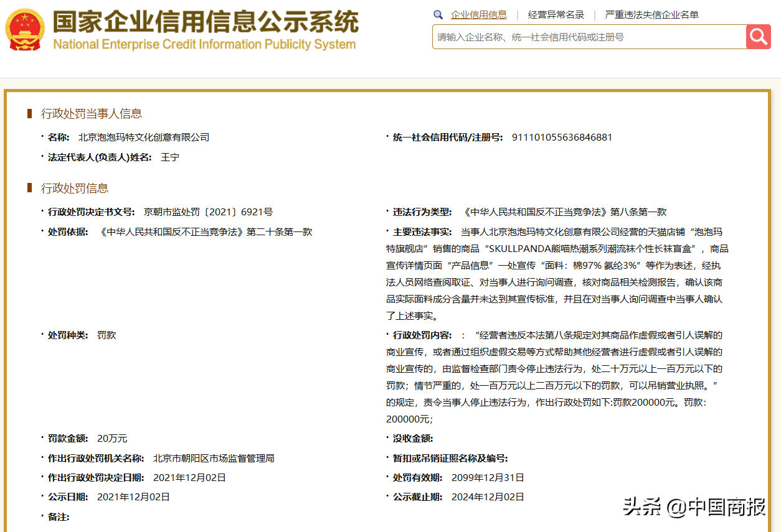The width and height of the screenshot is (781, 532).
Task: Click the 主要违法事实 label
Action: click(x=422, y=232)
